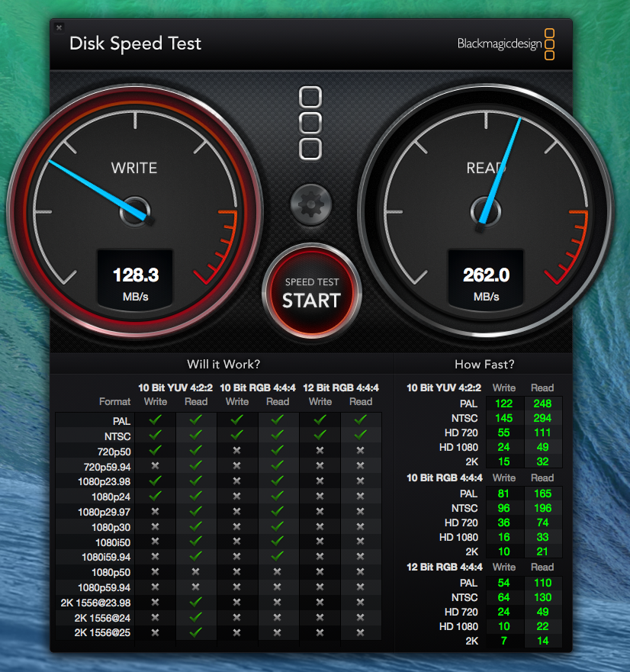Screen dimensions: 630x672
Task: Click the three stacked squares icon between gauges
Action: point(310,123)
